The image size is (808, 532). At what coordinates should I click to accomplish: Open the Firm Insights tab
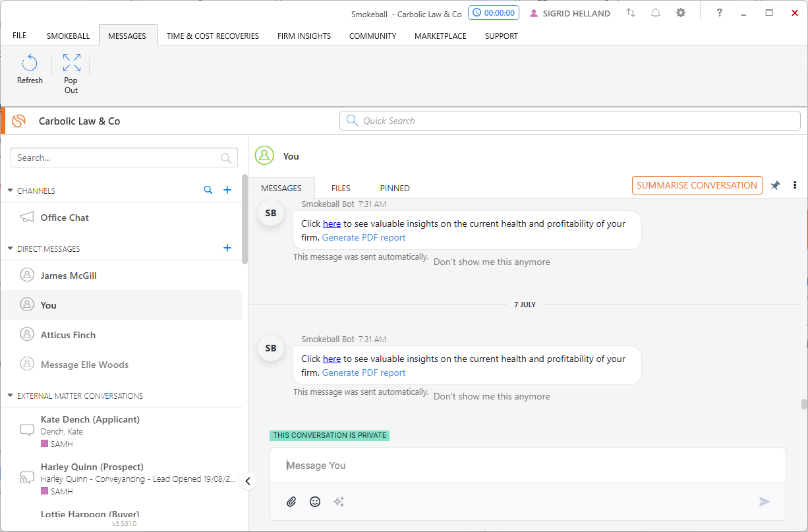(304, 36)
